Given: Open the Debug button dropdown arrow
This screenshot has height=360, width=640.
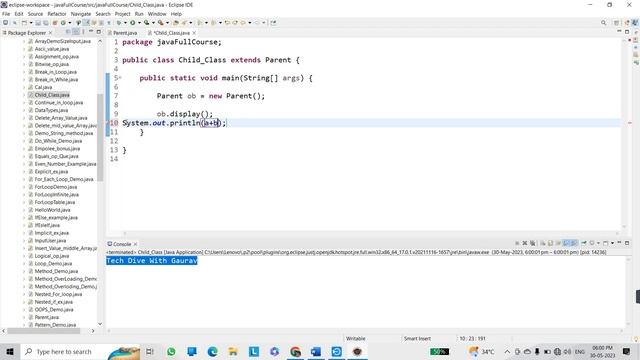Looking at the screenshot, I should (125, 23).
